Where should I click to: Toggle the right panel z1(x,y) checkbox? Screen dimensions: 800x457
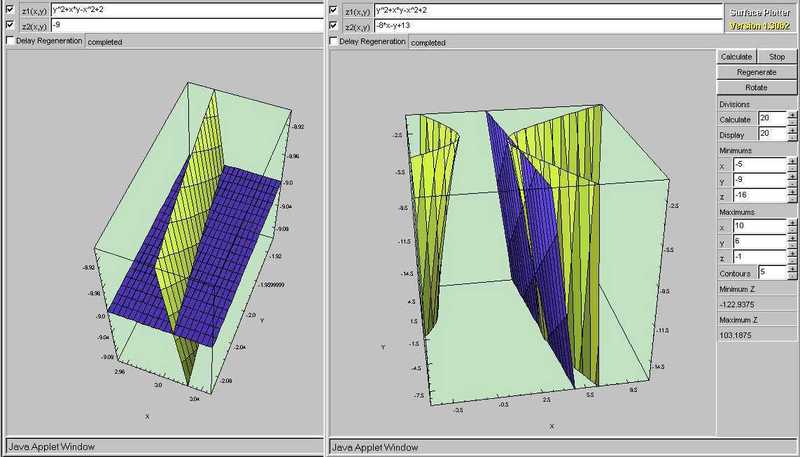(334, 9)
